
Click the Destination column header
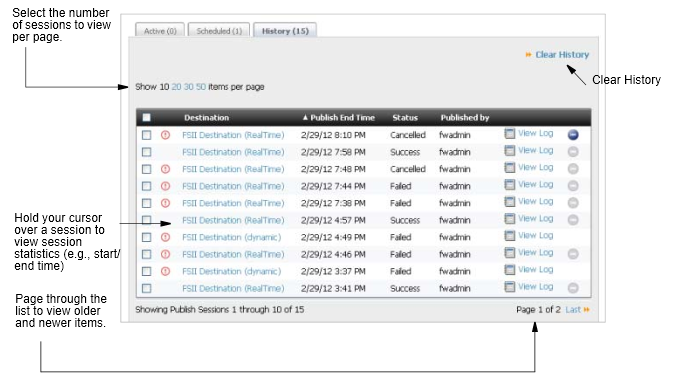point(206,117)
